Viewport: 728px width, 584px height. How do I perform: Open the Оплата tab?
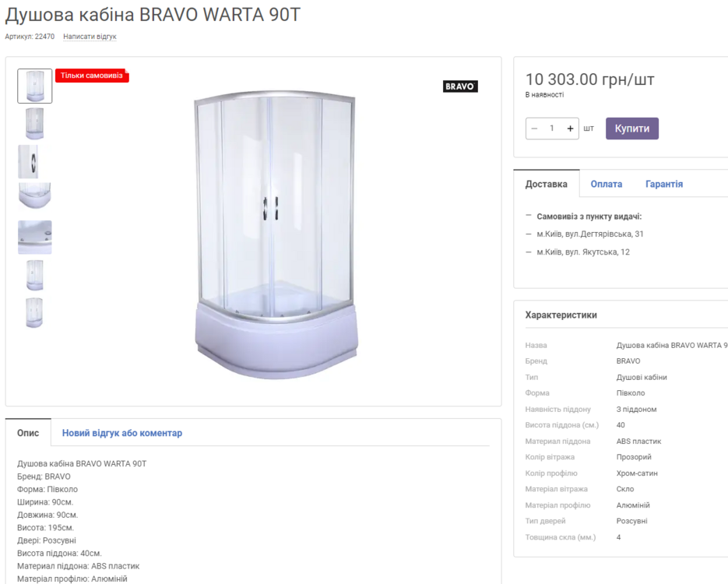[606, 184]
